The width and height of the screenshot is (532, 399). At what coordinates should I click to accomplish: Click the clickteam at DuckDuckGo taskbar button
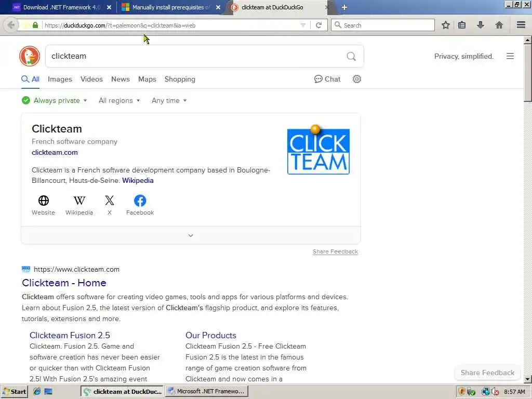tap(122, 392)
